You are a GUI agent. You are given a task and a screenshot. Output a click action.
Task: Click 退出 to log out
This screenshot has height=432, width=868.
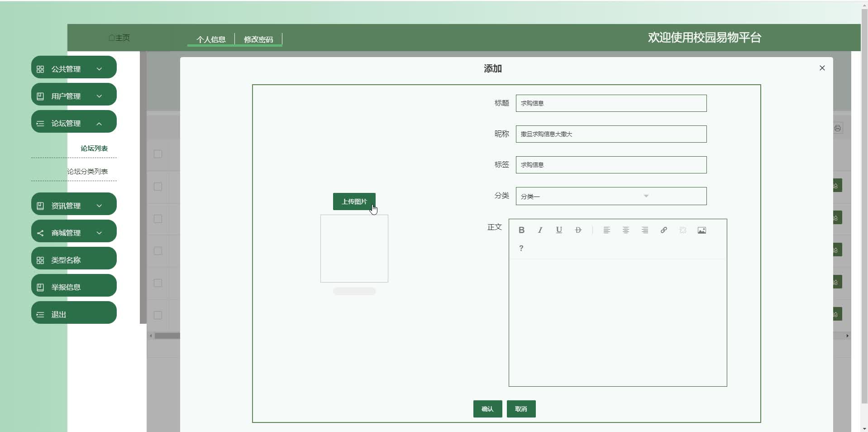pyautogui.click(x=74, y=312)
